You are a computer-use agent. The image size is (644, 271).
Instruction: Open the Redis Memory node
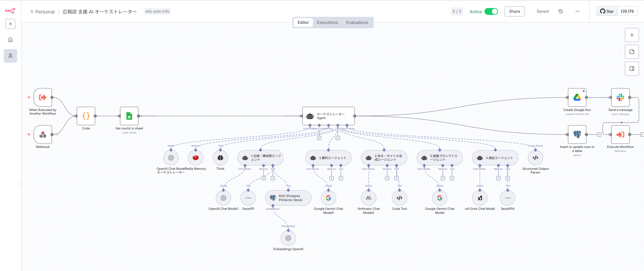pyautogui.click(x=195, y=158)
